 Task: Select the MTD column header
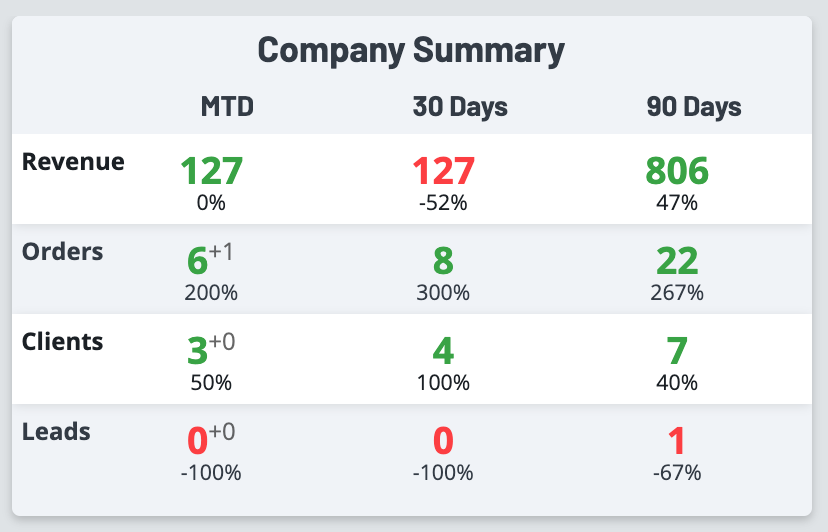227,107
